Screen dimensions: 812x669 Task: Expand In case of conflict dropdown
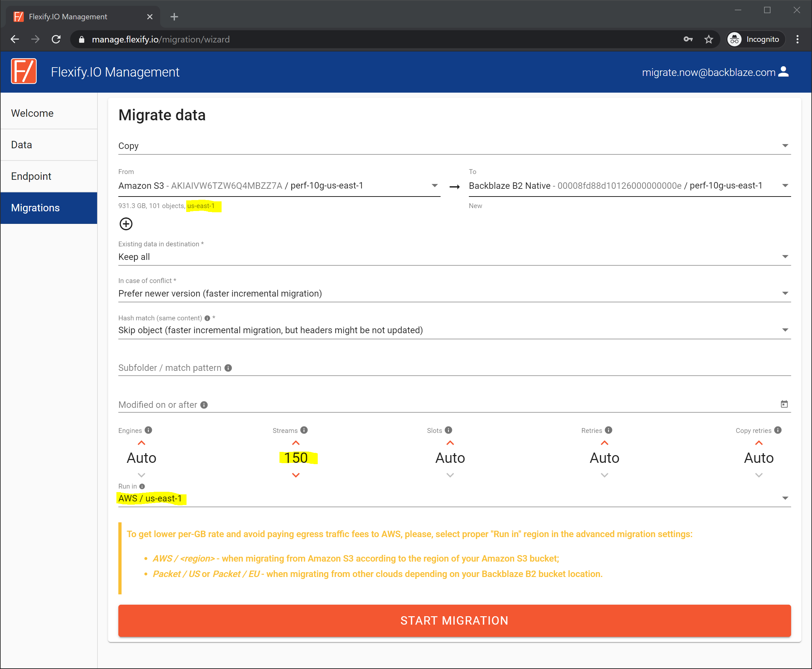454,294
